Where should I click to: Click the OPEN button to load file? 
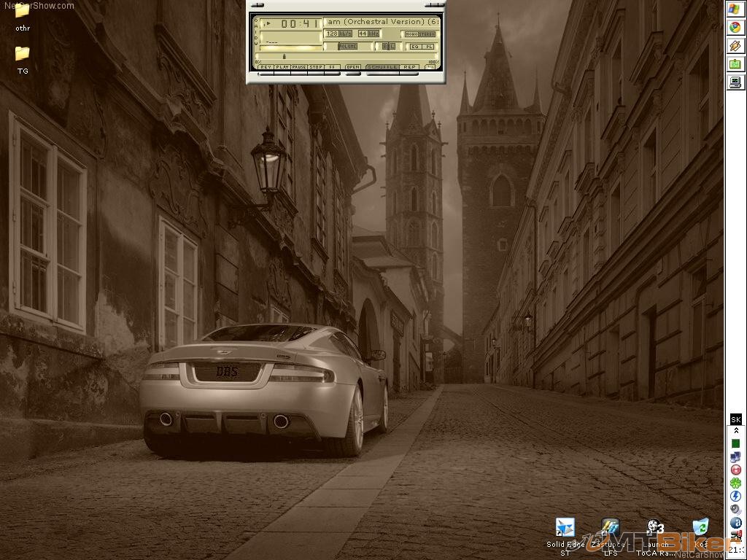[353, 67]
